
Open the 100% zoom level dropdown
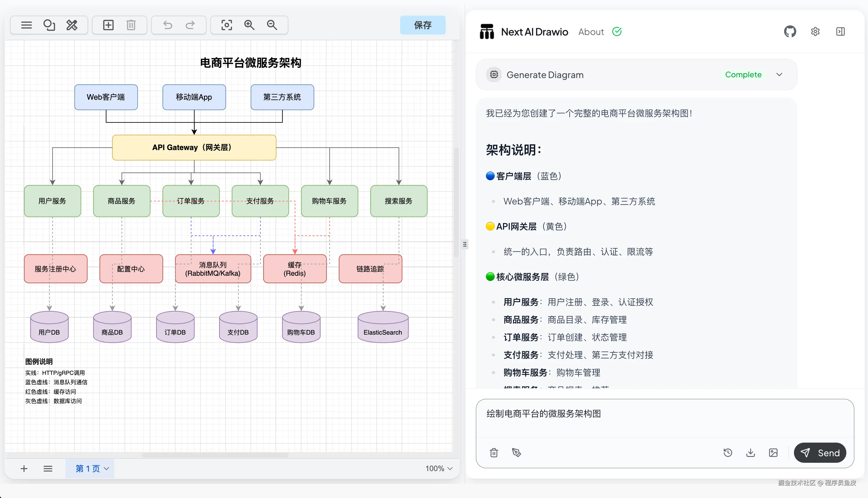coord(439,468)
